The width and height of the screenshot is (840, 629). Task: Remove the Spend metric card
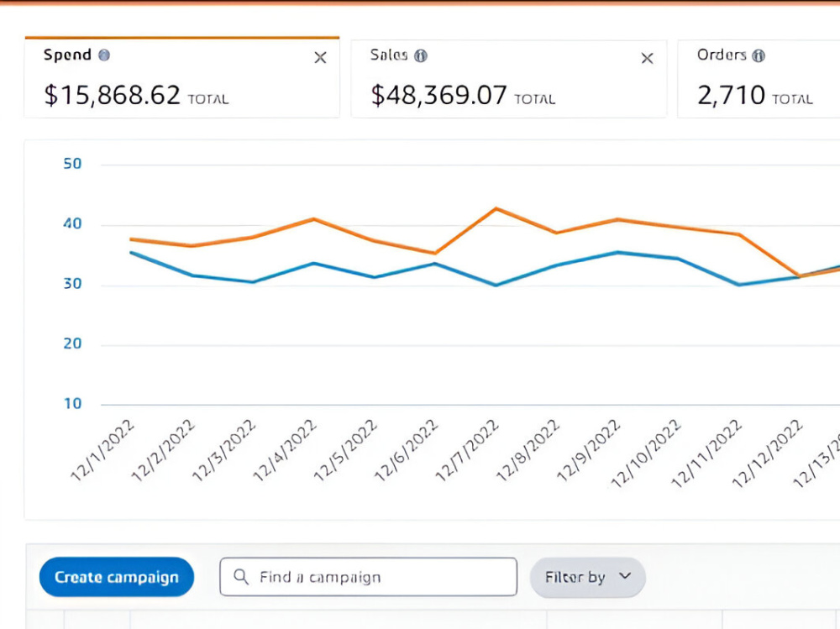320,57
